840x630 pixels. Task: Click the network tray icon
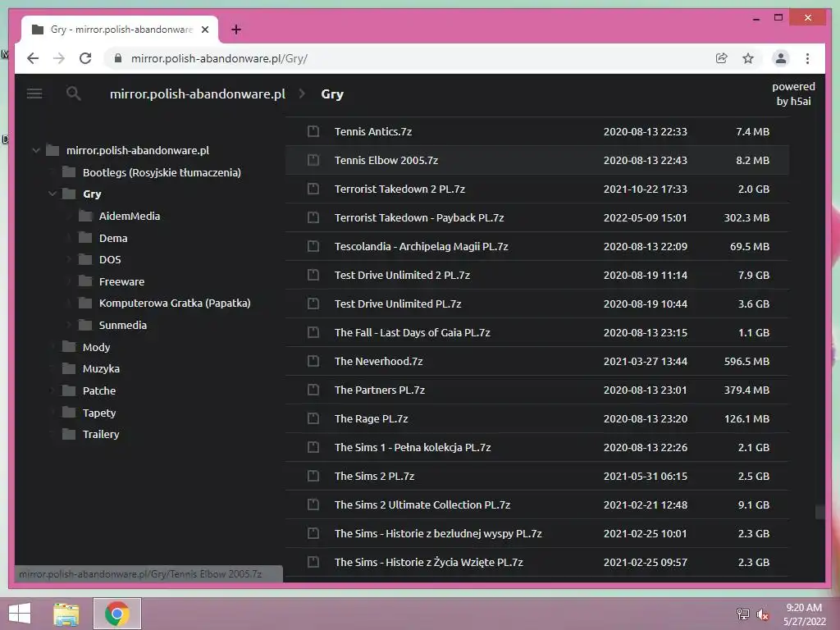pyautogui.click(x=743, y=614)
